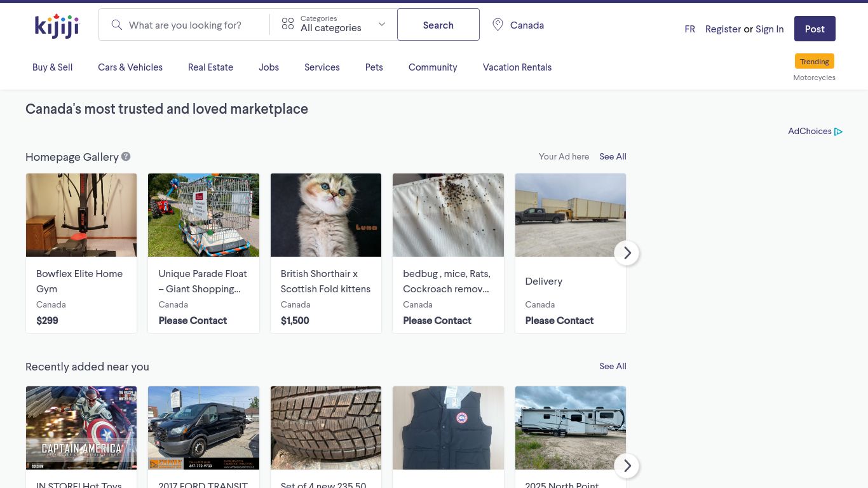
Task: Click 'bedbug, mice, Rats' listing title
Action: click(447, 281)
